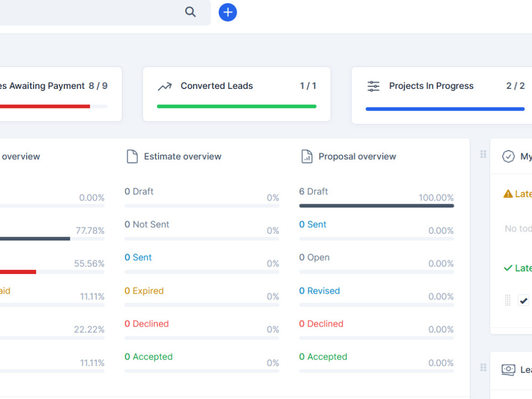The width and height of the screenshot is (532, 399).
Task: Click the 22.22% invoice percentage
Action: tap(89, 329)
